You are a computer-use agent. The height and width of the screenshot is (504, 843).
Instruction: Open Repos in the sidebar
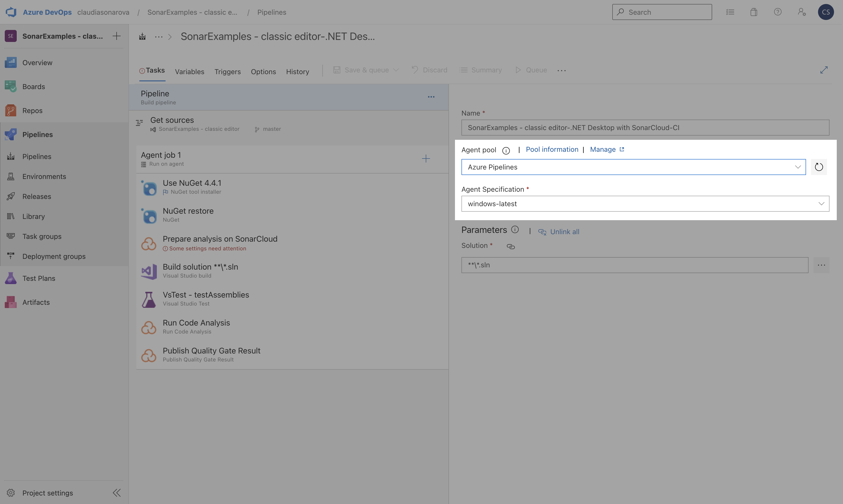tap(64, 110)
